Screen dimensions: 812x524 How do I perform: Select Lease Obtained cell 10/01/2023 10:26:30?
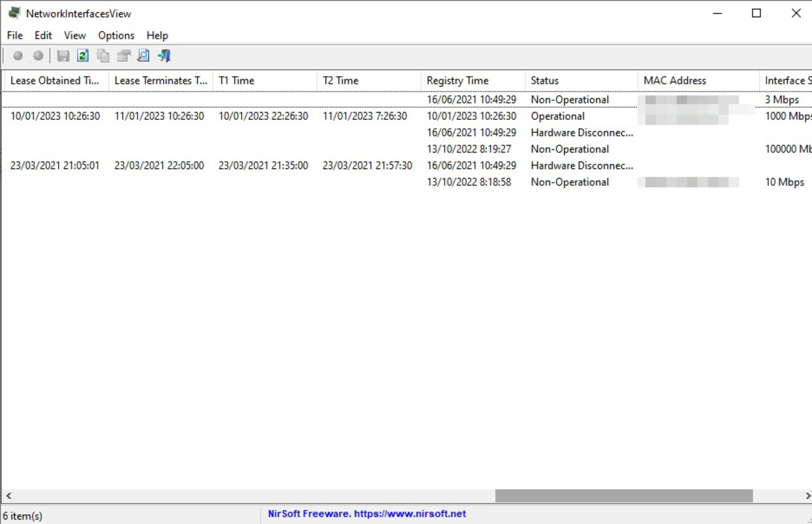coord(55,116)
